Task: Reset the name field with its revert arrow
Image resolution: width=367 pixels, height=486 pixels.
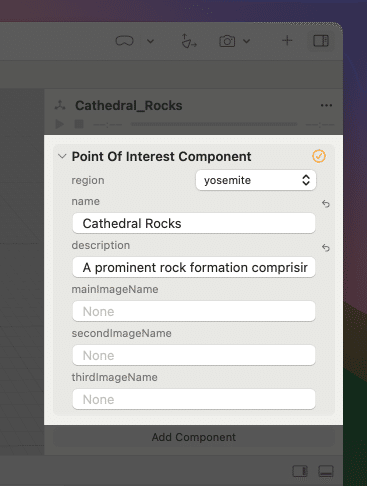Action: (326, 204)
